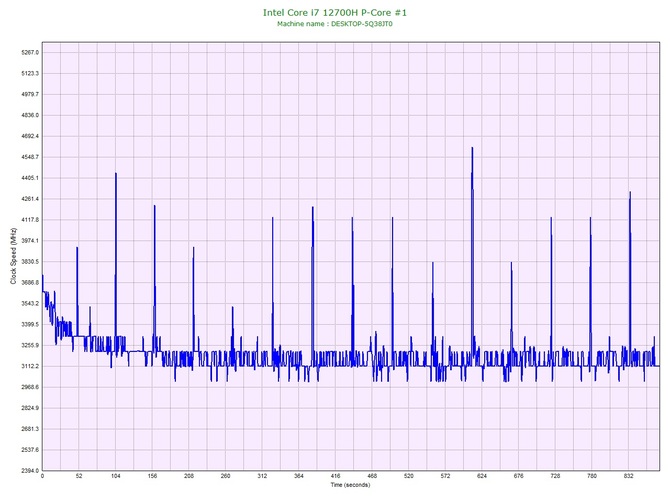Click the 3830.5 y-axis value
The image size is (670, 502).
(30, 262)
